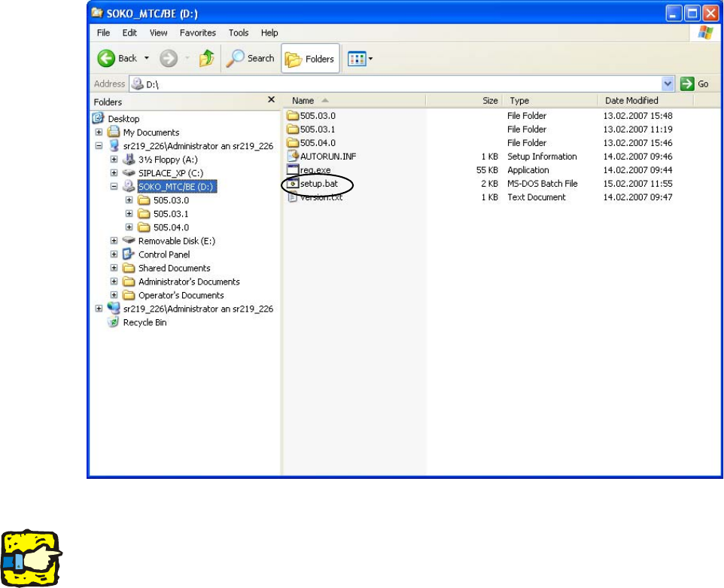Select Desktop icon in folder tree
This screenshot has width=724, height=588.
click(98, 118)
